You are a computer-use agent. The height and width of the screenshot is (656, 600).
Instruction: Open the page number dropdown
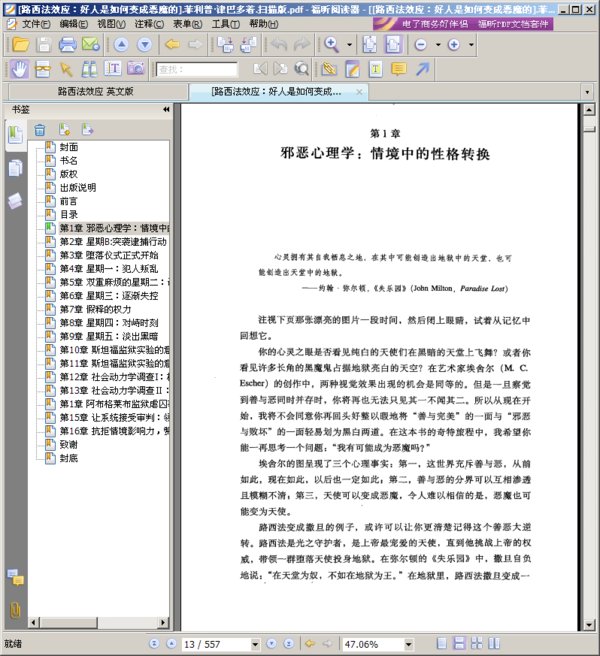tap(255, 644)
